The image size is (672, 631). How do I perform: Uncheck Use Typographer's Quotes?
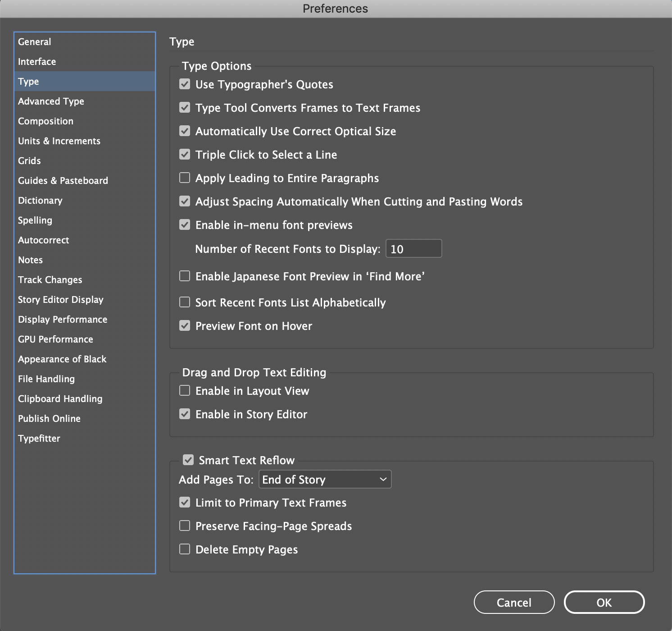coord(185,84)
